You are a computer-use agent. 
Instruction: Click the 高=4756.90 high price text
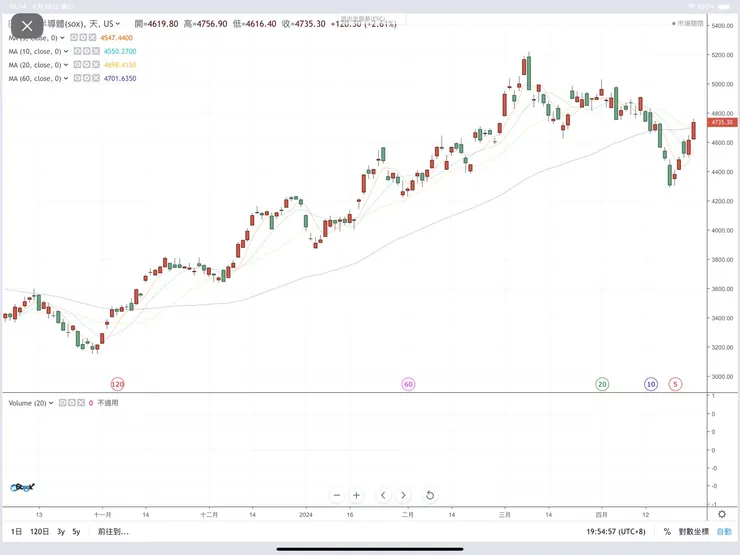205,24
